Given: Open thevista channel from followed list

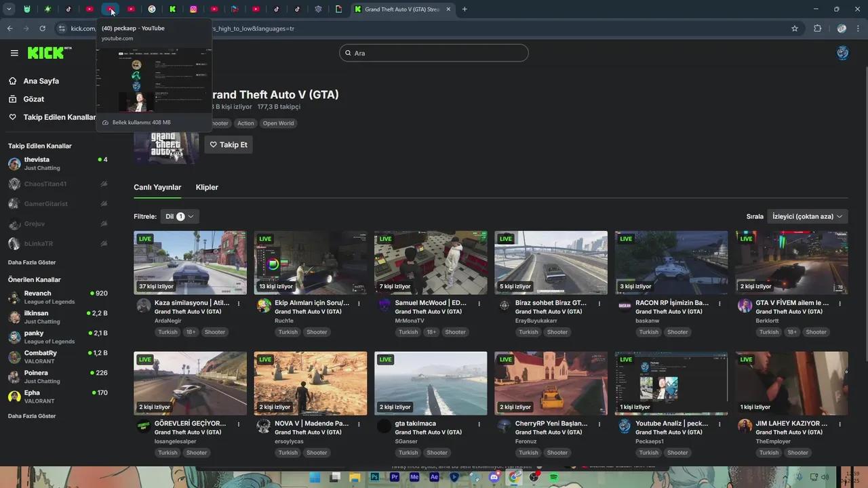Looking at the screenshot, I should 37,160.
